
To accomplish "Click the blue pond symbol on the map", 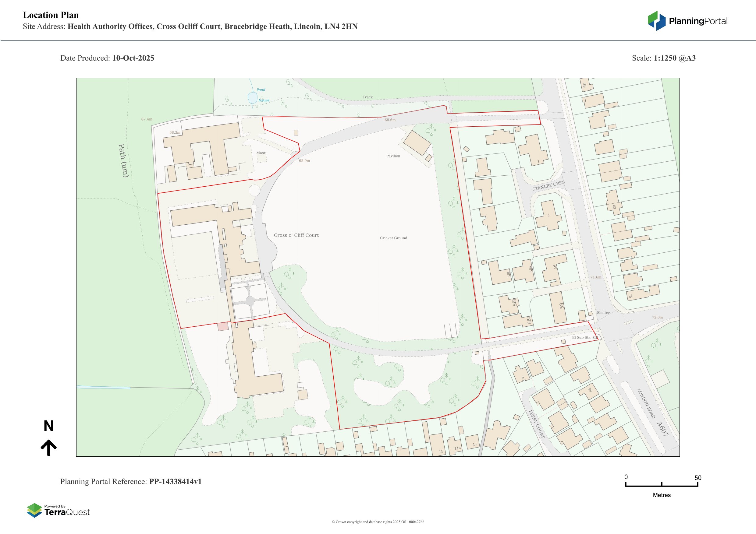I will (x=252, y=98).
